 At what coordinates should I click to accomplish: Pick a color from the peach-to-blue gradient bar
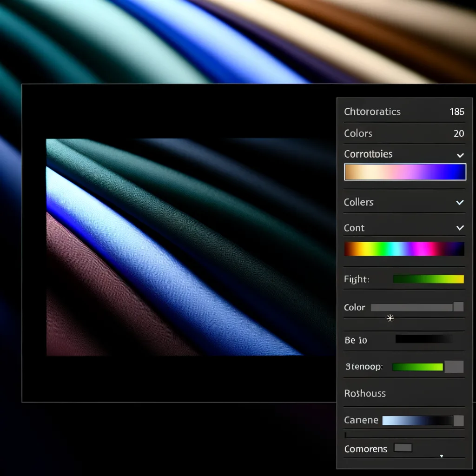point(404,172)
